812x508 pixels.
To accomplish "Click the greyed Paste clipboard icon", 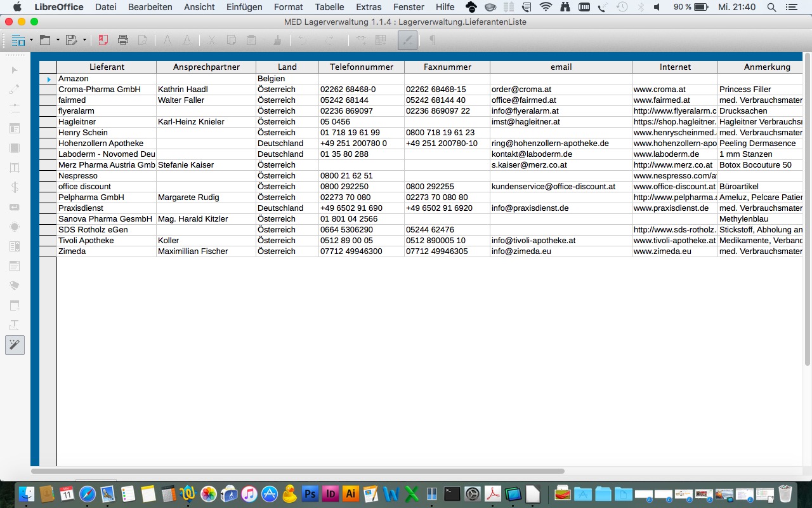I will point(251,40).
